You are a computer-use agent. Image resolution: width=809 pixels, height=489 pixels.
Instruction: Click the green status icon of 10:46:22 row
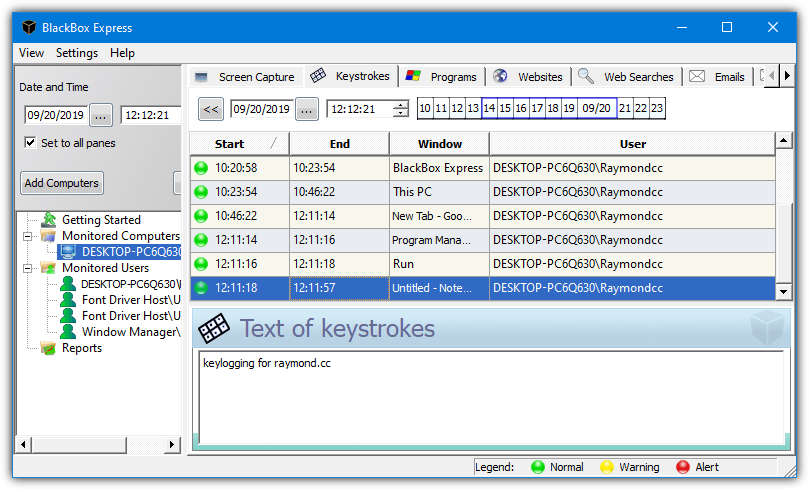coord(201,216)
